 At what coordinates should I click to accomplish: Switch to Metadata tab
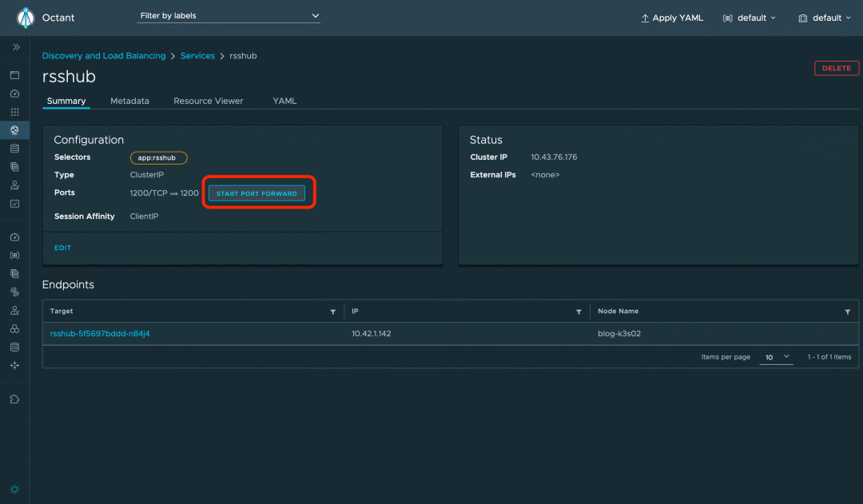tap(129, 101)
